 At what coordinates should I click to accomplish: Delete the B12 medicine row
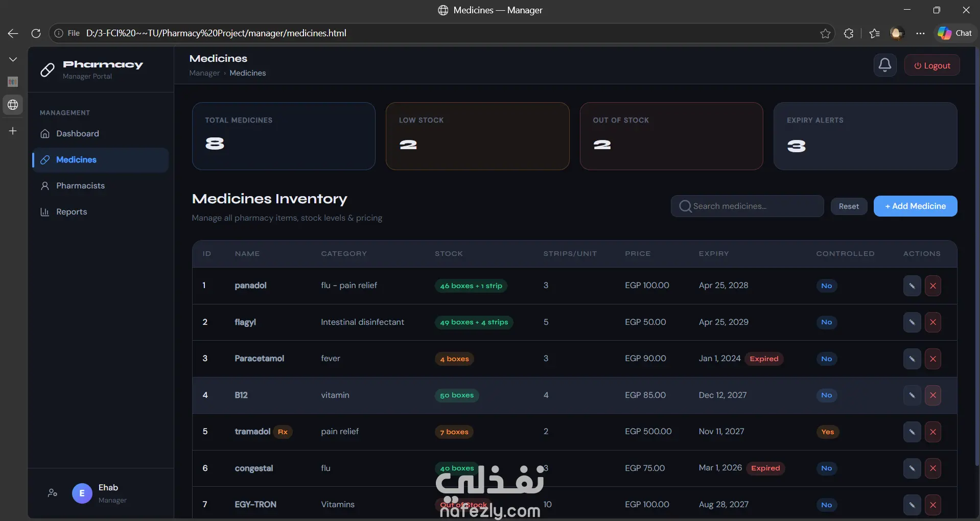[933, 395]
